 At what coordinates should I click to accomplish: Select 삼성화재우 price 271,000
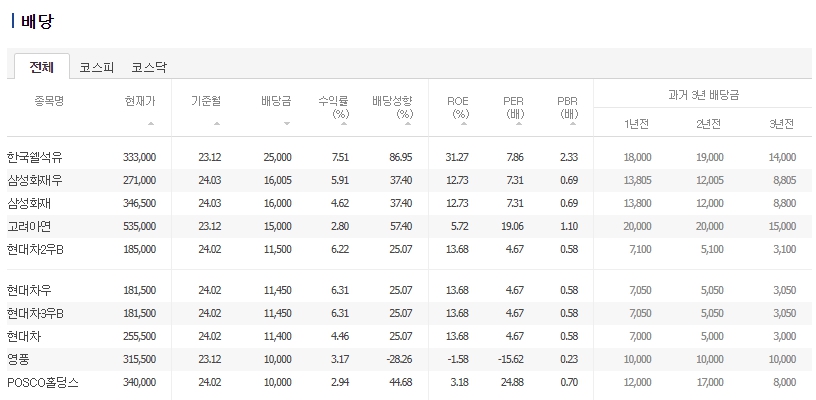click(x=139, y=180)
